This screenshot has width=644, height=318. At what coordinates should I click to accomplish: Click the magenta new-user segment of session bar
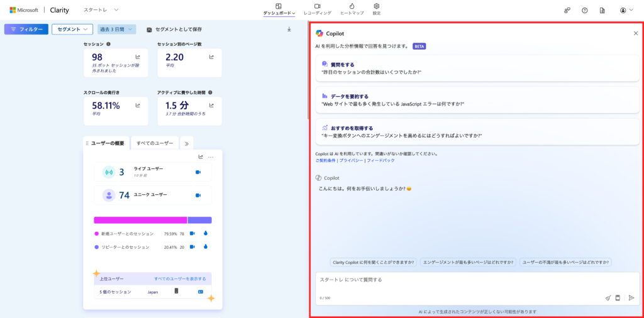click(x=140, y=220)
